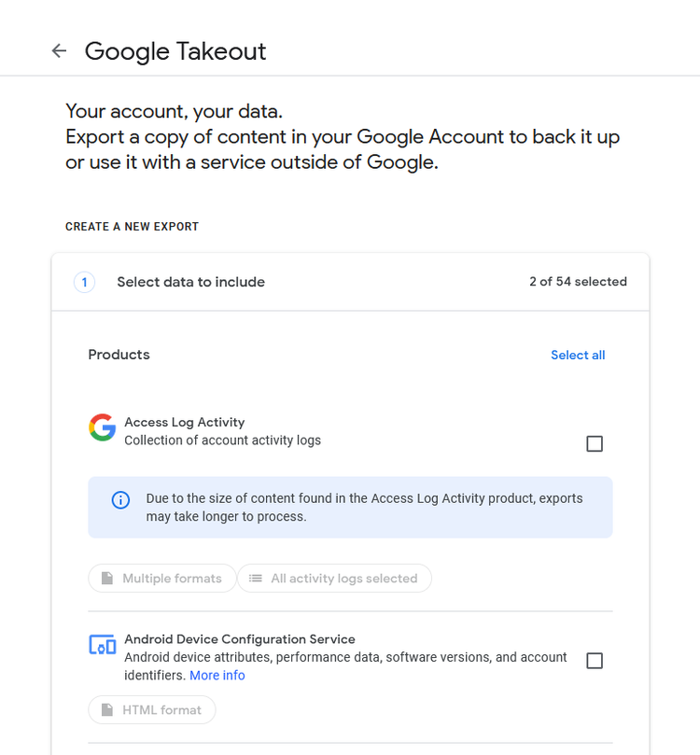Click the back arrow next to Google Takeout

coord(59,50)
